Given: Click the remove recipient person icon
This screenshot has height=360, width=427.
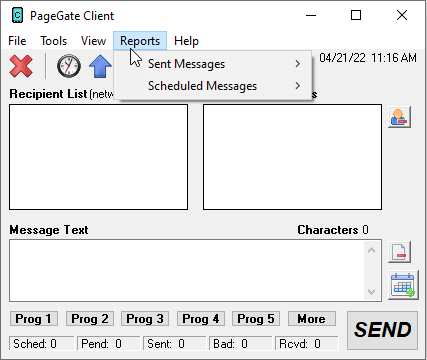Looking at the screenshot, I should tap(399, 117).
